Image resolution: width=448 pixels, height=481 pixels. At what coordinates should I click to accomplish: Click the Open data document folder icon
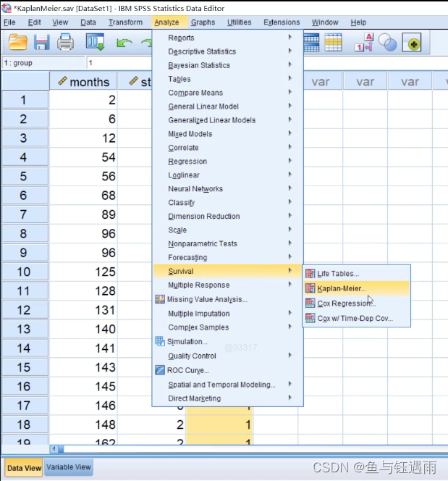pyautogui.click(x=17, y=42)
